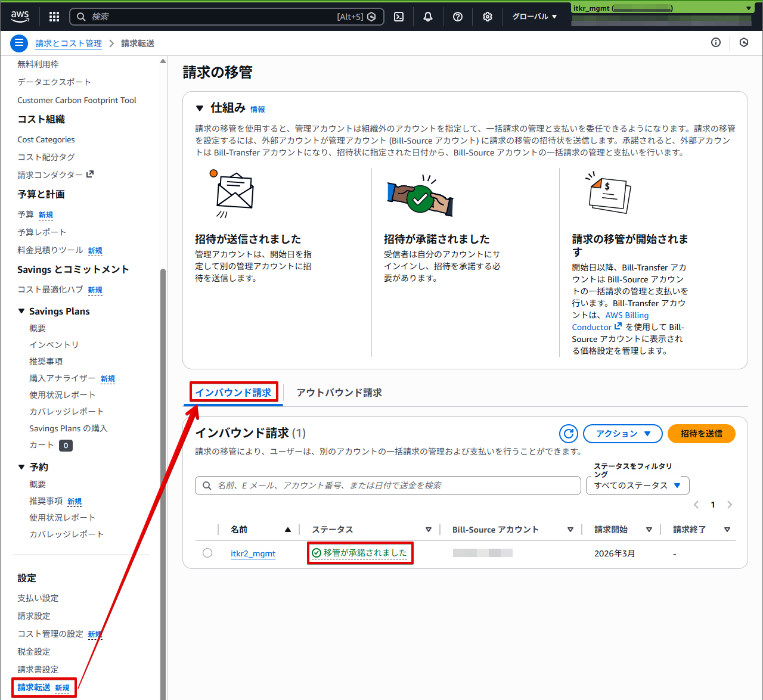Sort by the Bill-Source アカウント column
Screen dimensions: 763x700
(570, 530)
